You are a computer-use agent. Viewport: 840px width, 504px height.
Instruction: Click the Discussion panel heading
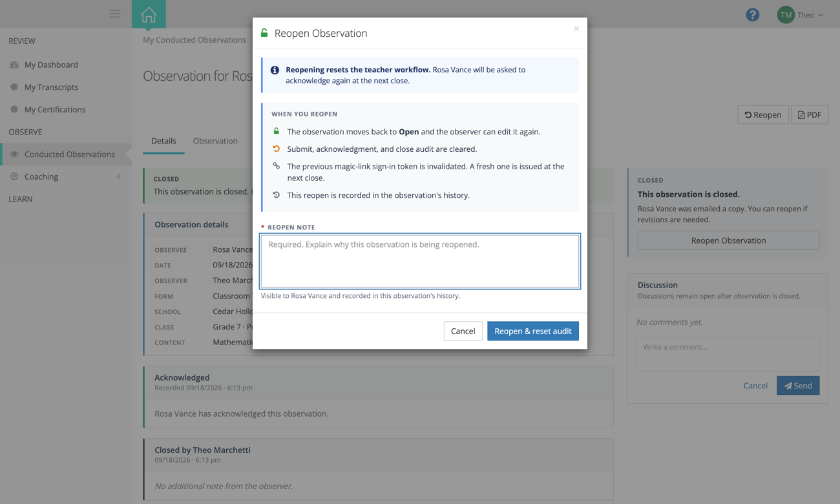[x=658, y=284]
